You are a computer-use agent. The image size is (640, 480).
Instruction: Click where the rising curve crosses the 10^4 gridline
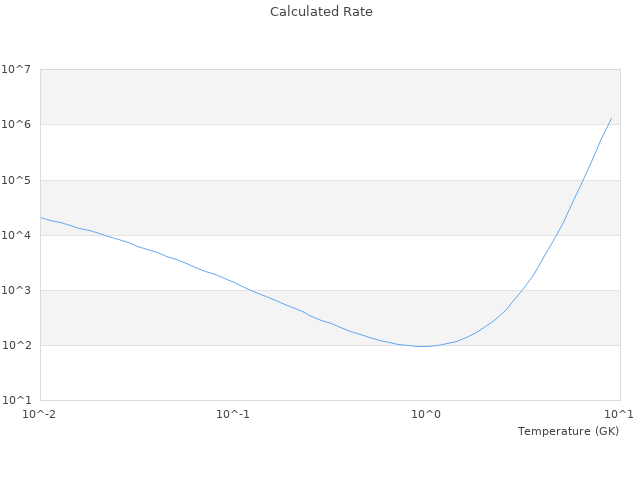(x=555, y=235)
